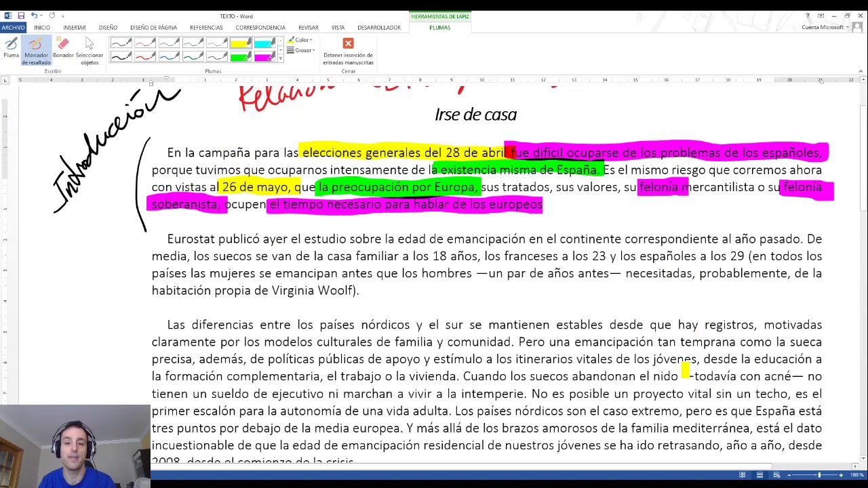Click the Redo icon
868x488 pixels.
pos(52,16)
